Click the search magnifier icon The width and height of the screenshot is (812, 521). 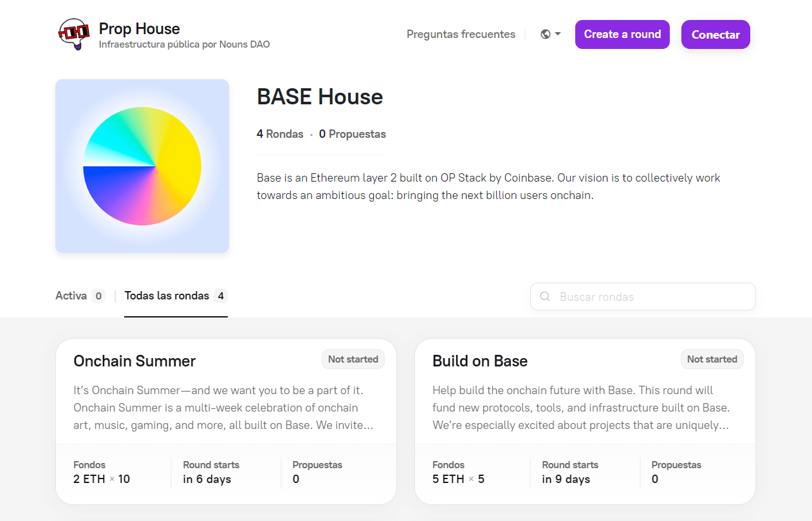point(545,297)
